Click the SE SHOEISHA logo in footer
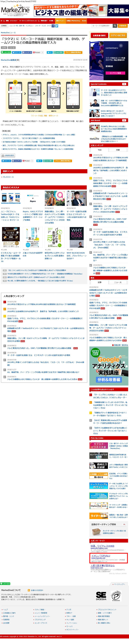Screen dimensions: 129x644 [x=101, y=596]
